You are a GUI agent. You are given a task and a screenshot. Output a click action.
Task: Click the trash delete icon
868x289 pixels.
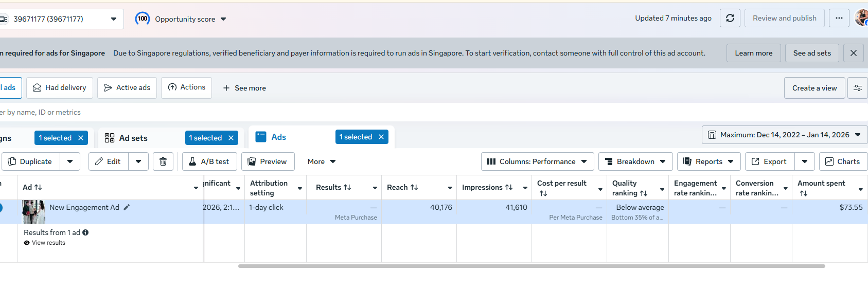163,161
